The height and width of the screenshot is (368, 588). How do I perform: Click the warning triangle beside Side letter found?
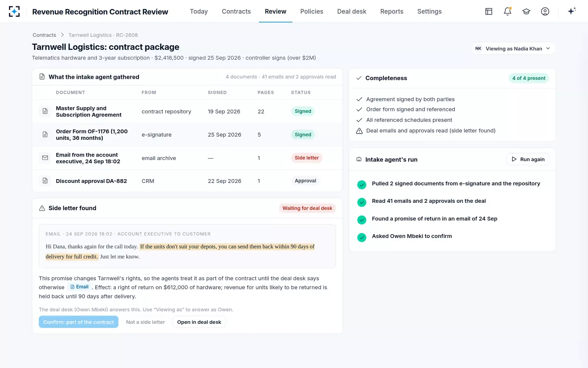tap(42, 208)
